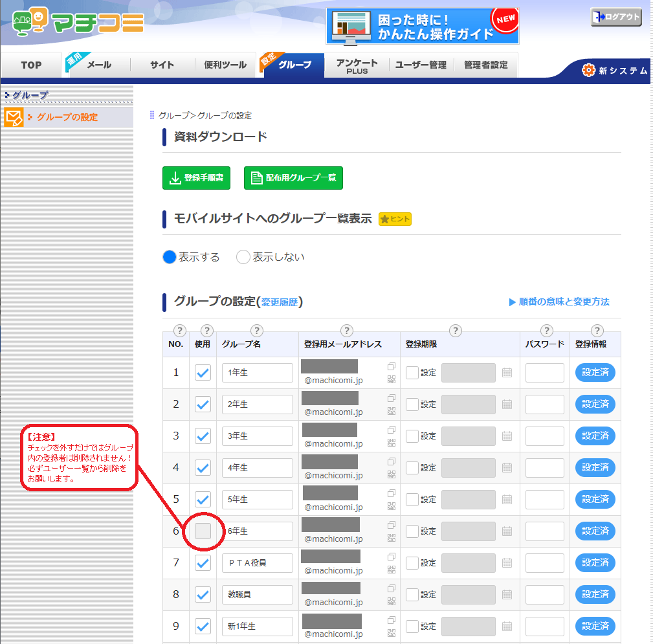
Task: Click the help icon above グループ名 column
Action: 256,331
